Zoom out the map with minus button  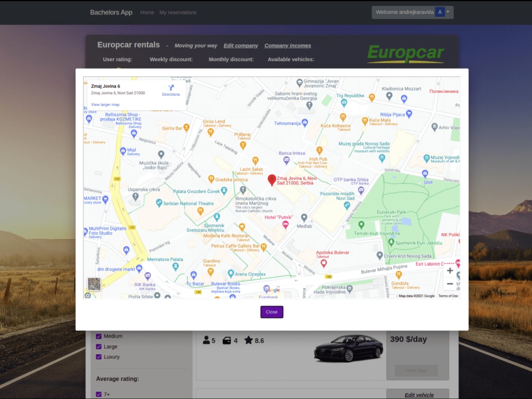pos(450,284)
